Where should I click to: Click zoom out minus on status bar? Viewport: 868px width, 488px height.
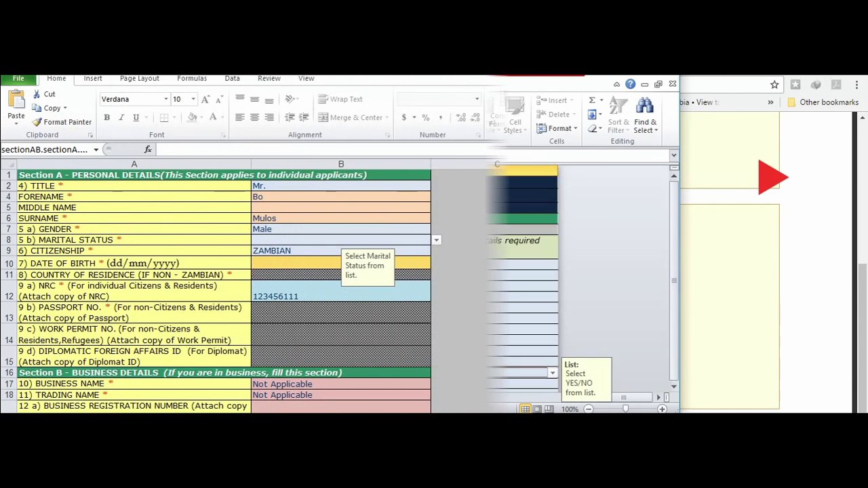[589, 409]
